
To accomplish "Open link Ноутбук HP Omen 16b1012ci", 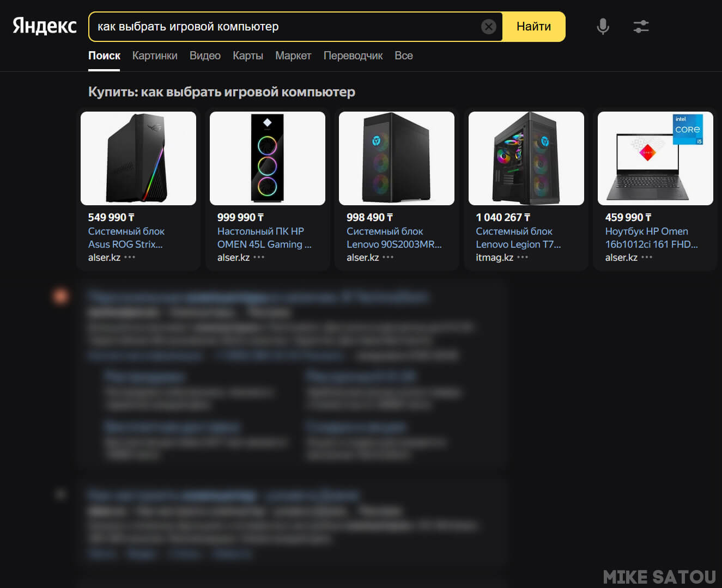I will (651, 238).
